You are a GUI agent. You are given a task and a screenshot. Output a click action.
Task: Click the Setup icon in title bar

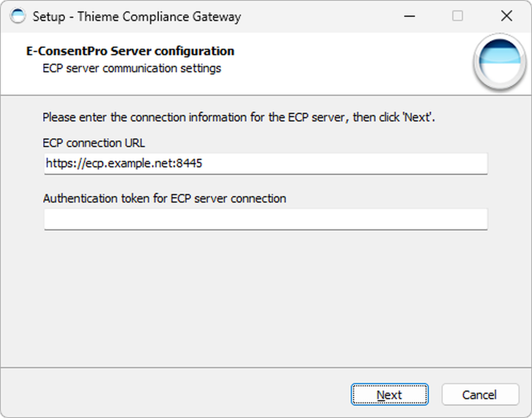point(17,16)
